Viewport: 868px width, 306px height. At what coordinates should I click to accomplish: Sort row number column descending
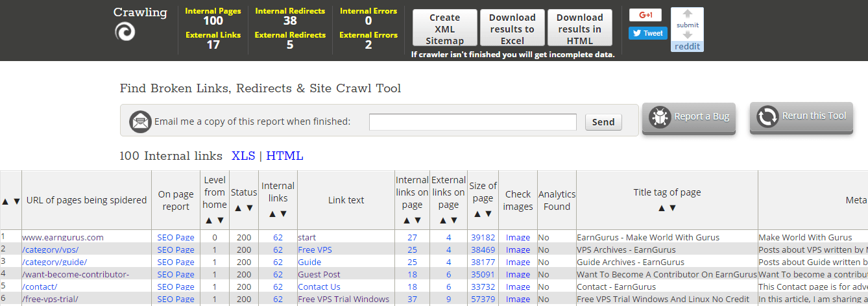pos(16,201)
